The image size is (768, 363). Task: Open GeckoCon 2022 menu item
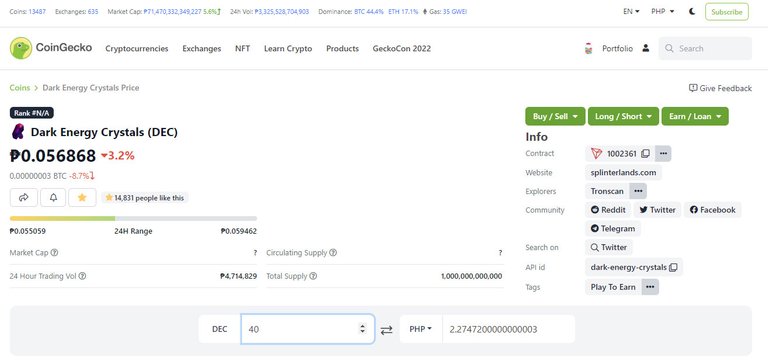pos(402,48)
